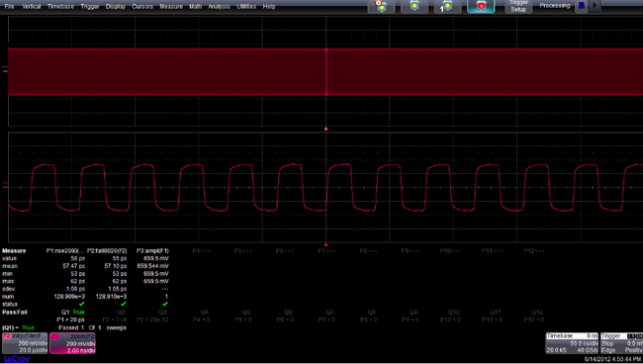Open the Utilities menu
Image resolution: width=643 pixels, height=364 pixels.
[x=246, y=7]
